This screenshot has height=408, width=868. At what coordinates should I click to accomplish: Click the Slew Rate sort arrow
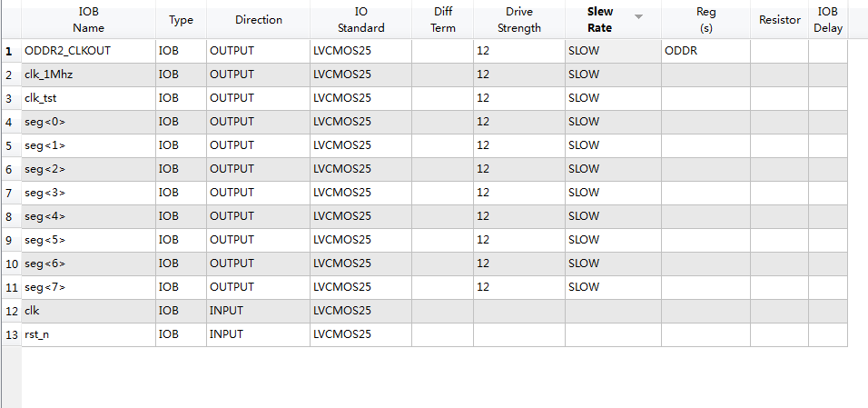[638, 17]
